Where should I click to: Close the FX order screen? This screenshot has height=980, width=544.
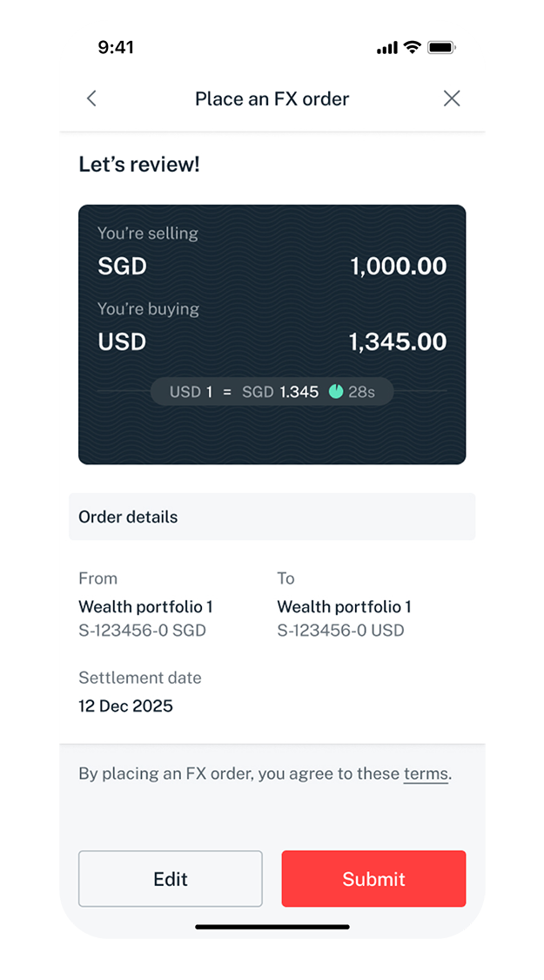[452, 98]
